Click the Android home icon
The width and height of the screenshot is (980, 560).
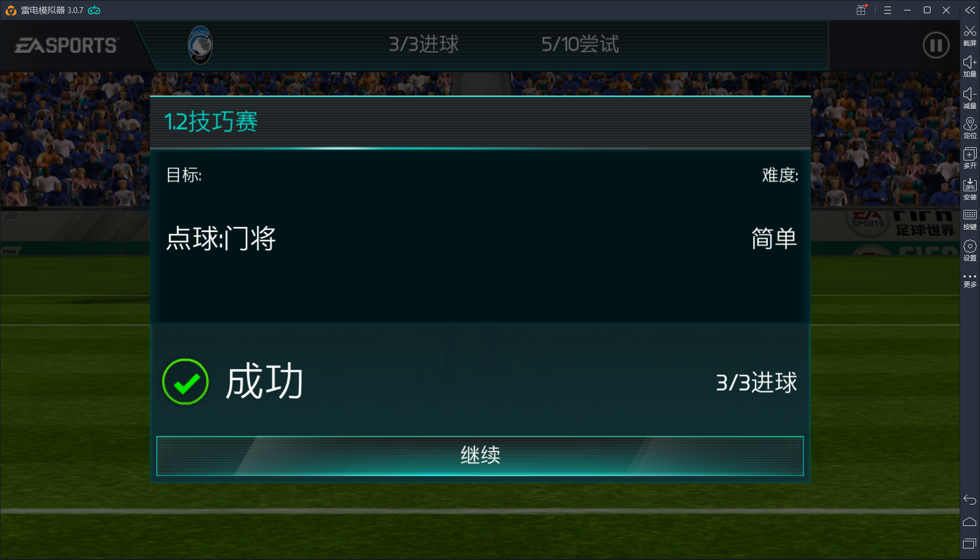(x=970, y=522)
